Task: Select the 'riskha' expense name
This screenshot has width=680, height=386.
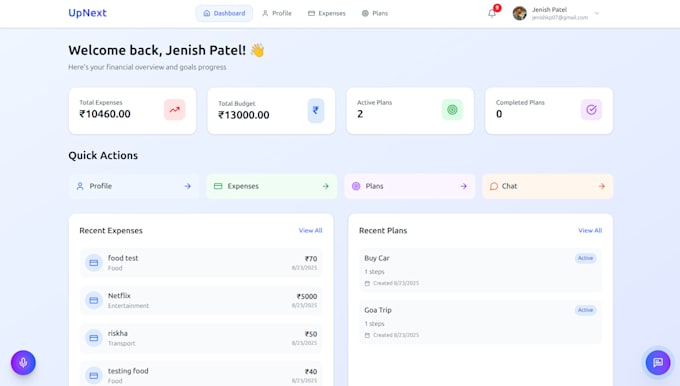Action: click(118, 333)
